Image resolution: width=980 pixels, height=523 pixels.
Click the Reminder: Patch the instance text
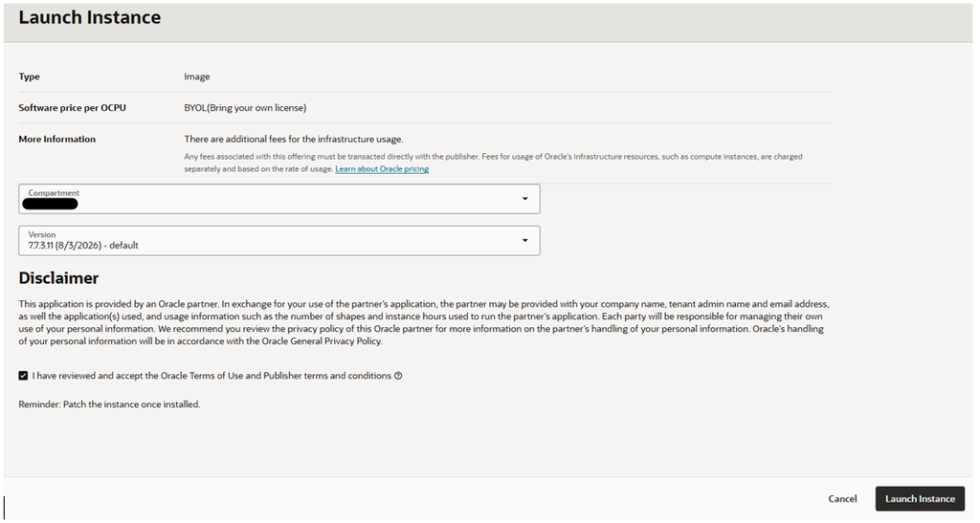[x=109, y=404]
